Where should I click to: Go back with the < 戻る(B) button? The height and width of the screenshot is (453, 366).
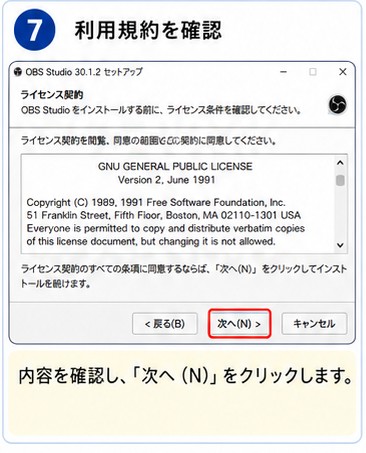165,323
